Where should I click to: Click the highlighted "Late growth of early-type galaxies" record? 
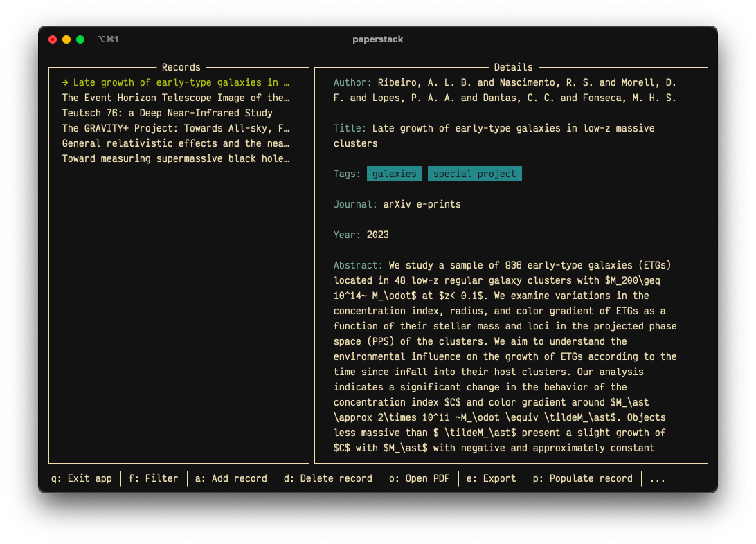tap(176, 82)
